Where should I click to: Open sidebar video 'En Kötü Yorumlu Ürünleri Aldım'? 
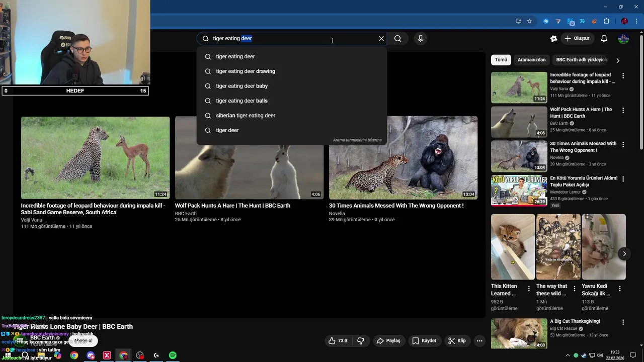[519, 191]
